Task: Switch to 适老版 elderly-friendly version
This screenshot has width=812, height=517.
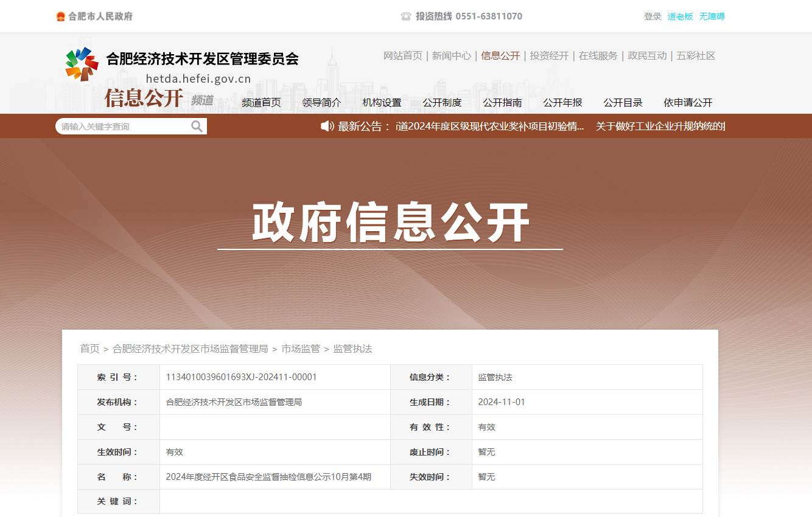Action: pyautogui.click(x=680, y=16)
